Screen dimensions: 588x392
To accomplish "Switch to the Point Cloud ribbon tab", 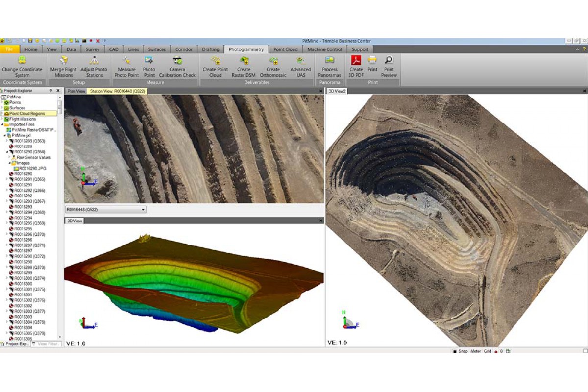I will pos(285,49).
